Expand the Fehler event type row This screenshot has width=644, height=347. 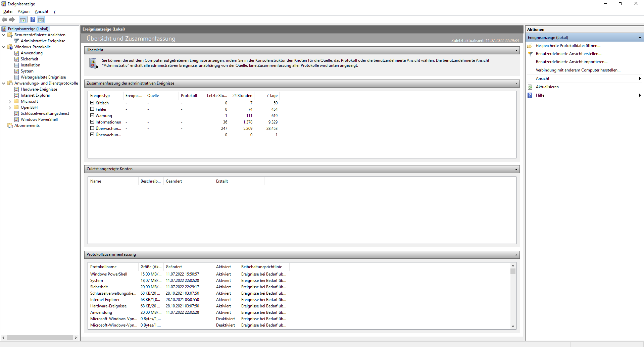92,109
